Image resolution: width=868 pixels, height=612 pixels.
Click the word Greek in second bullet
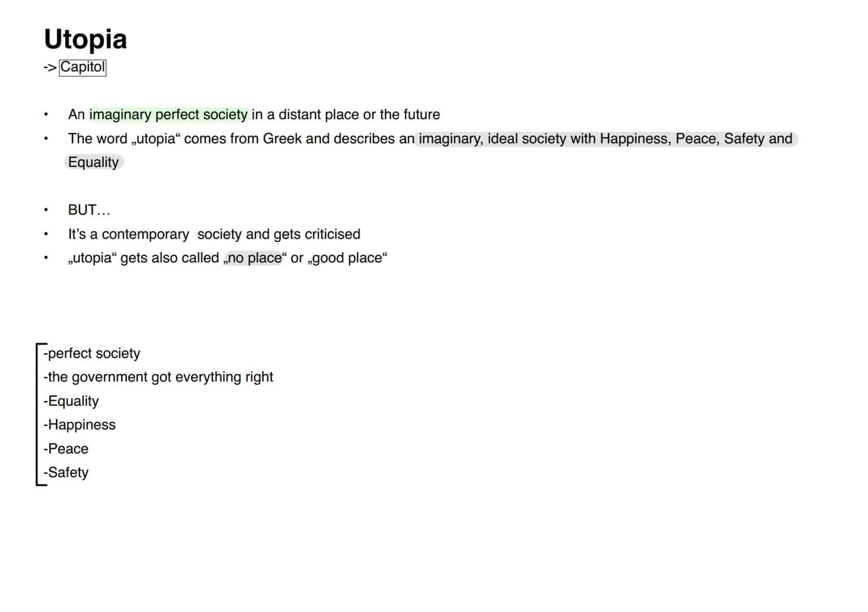(x=282, y=138)
